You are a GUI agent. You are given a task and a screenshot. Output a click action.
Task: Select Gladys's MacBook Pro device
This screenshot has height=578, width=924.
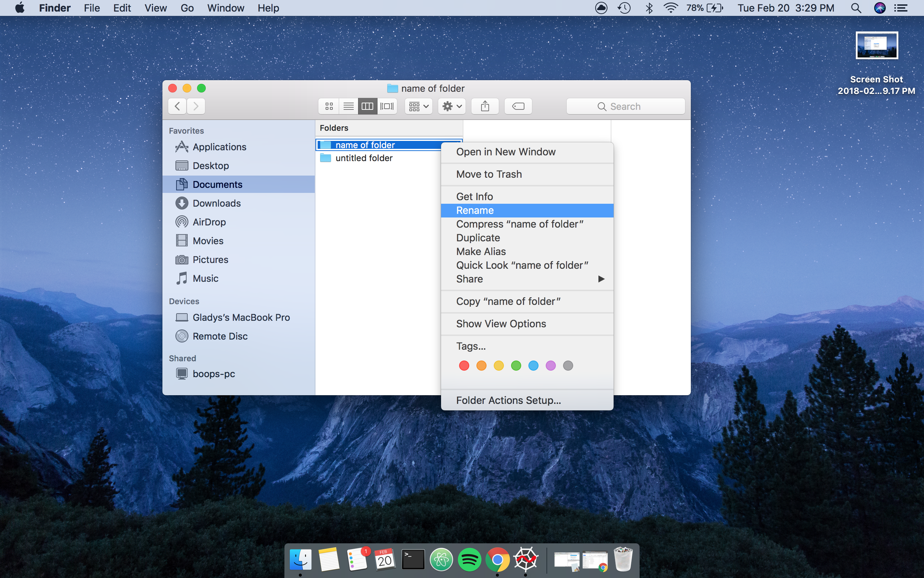coord(239,317)
